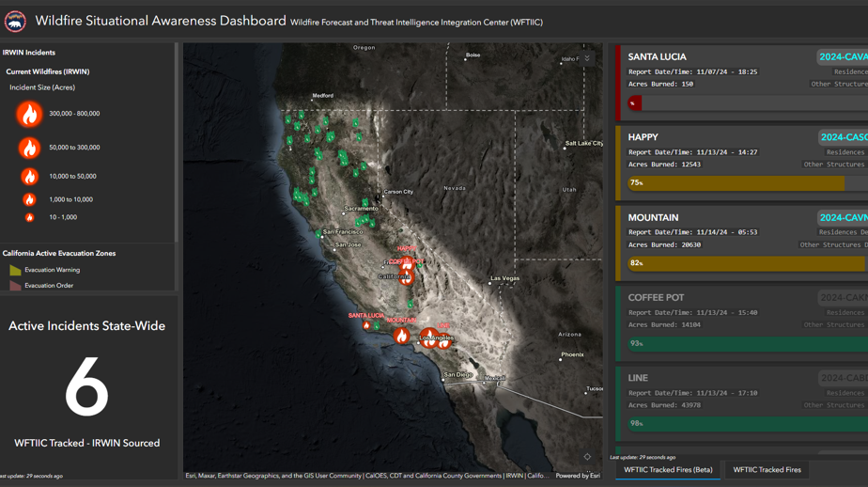Click Line Report Date 11/13/24 - 17:10

(x=692, y=393)
